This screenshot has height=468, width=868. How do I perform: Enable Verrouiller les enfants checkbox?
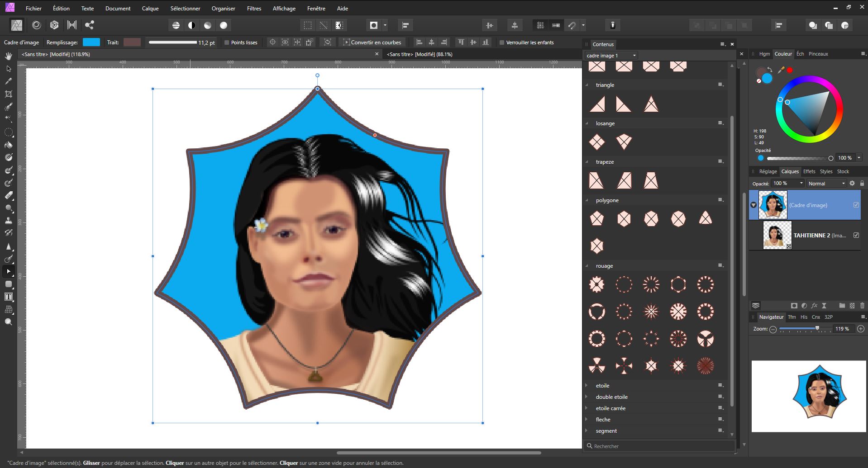point(502,43)
